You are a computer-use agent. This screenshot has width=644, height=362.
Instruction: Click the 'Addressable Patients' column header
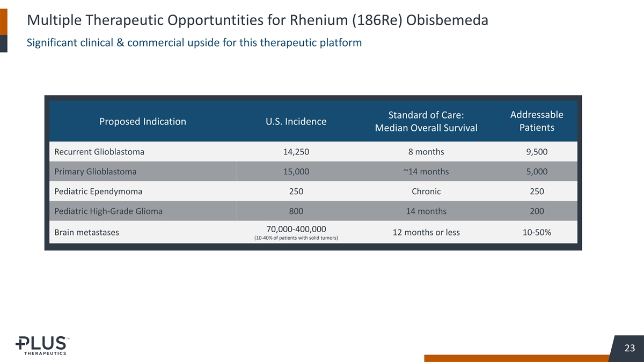point(537,121)
